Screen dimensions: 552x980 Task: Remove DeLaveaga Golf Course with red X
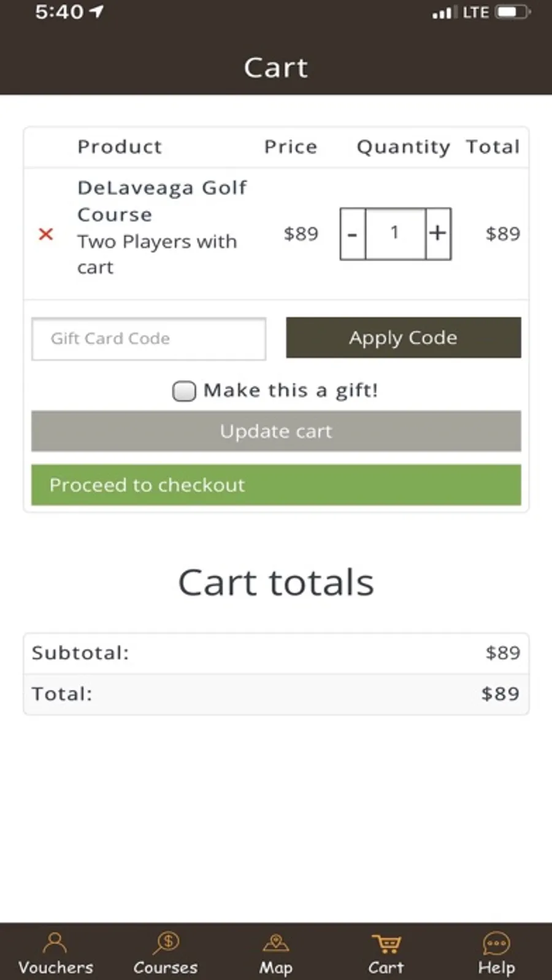click(46, 234)
